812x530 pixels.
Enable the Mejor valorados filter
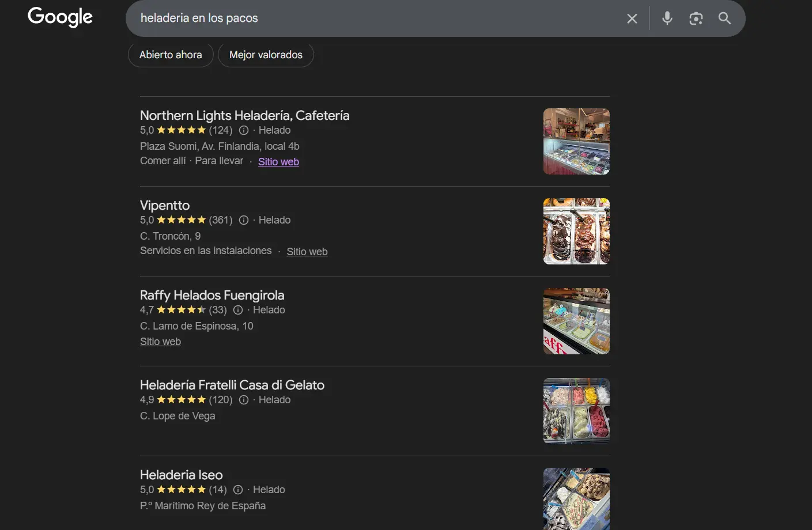[266, 55]
